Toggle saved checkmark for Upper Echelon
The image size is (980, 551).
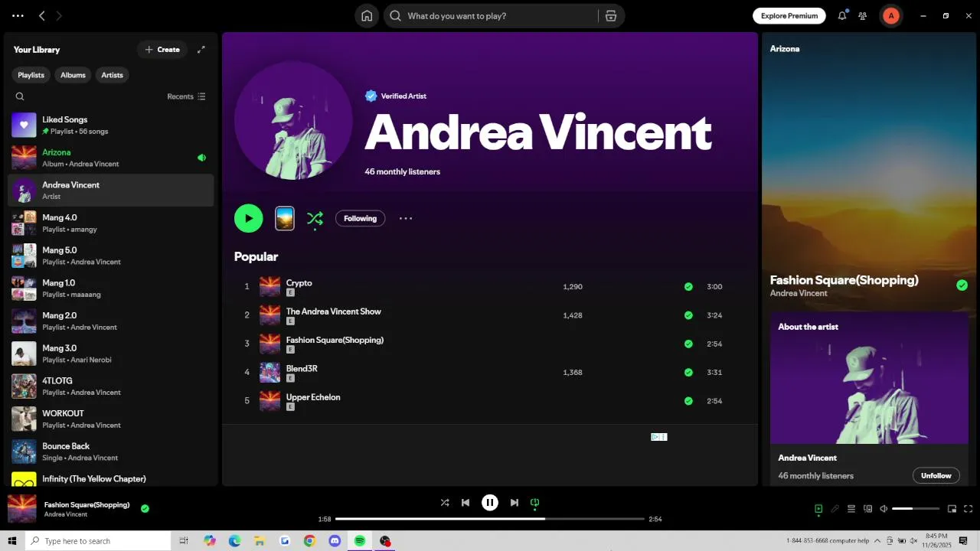[688, 401]
